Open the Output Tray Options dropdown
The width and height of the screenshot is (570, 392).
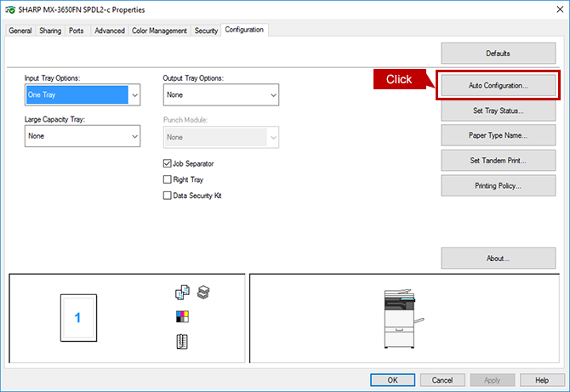[221, 95]
